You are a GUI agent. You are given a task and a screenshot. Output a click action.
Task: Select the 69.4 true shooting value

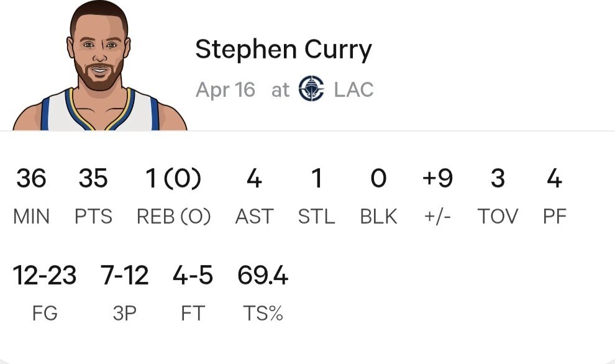click(263, 275)
